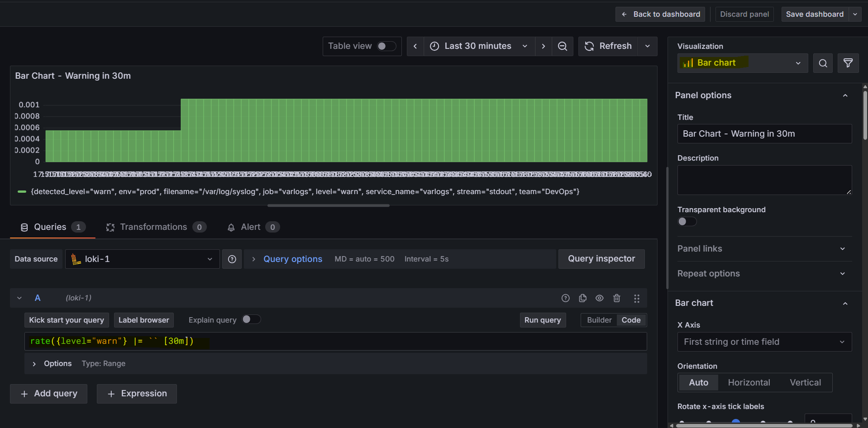Collapse query row A chevron
The width and height of the screenshot is (868, 428).
(x=19, y=298)
